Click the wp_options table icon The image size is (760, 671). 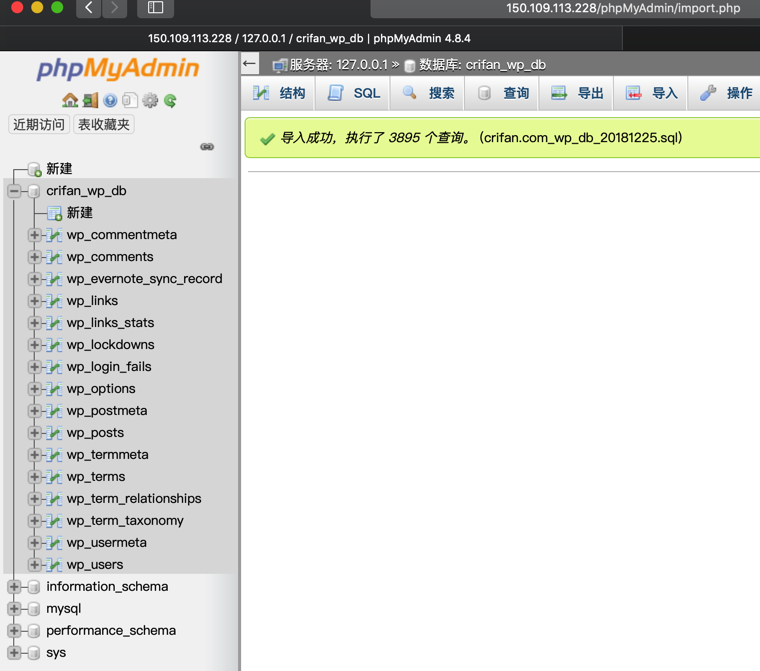[54, 389]
